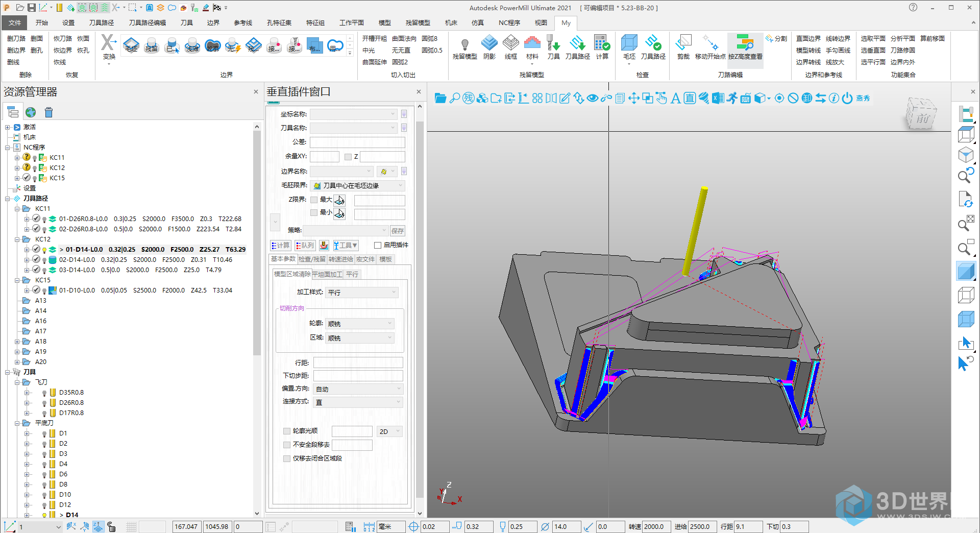Open the 轮廓 cut direction dropdown

click(x=360, y=324)
